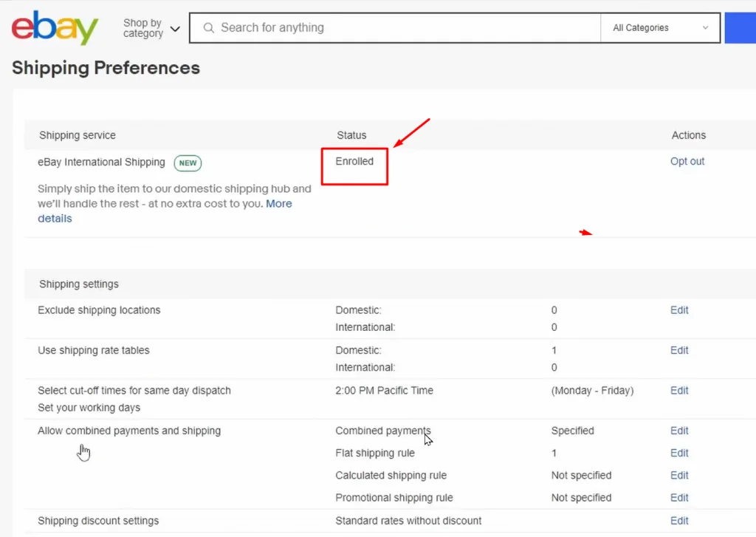Edit the same day dispatch cut-off time
756x537 pixels.
(x=678, y=391)
